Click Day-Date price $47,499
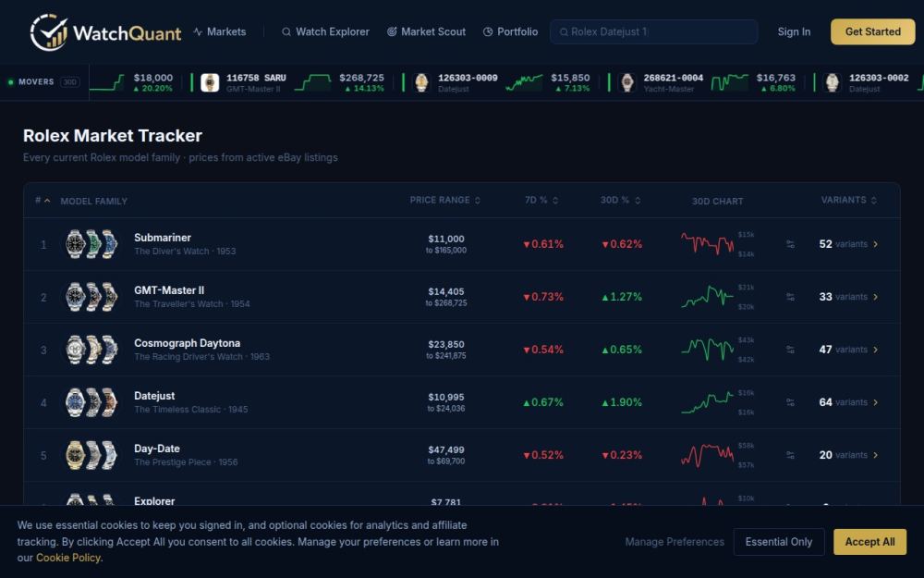Screen dimensions: 924x578 (x=446, y=450)
